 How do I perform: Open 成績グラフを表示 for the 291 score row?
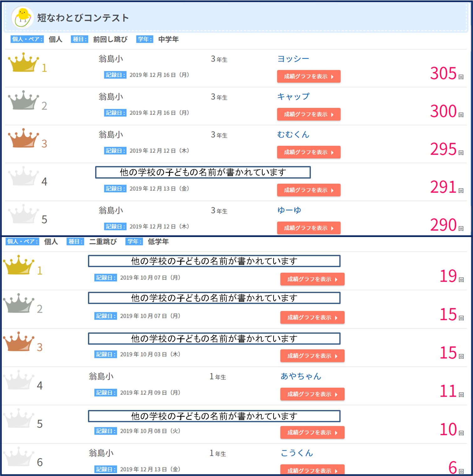pyautogui.click(x=309, y=190)
